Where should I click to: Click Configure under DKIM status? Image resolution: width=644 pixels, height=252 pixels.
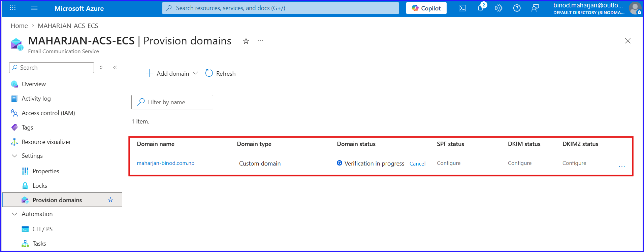pos(520,163)
